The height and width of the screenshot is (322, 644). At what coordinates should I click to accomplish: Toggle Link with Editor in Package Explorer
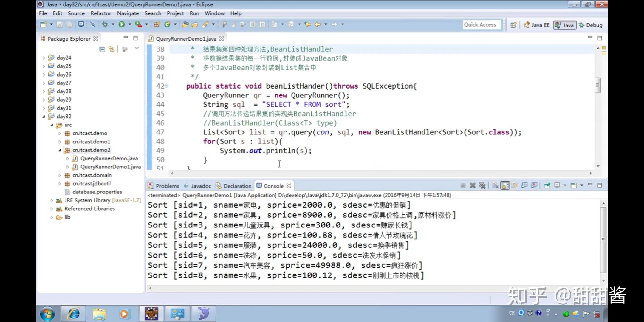coord(112,49)
